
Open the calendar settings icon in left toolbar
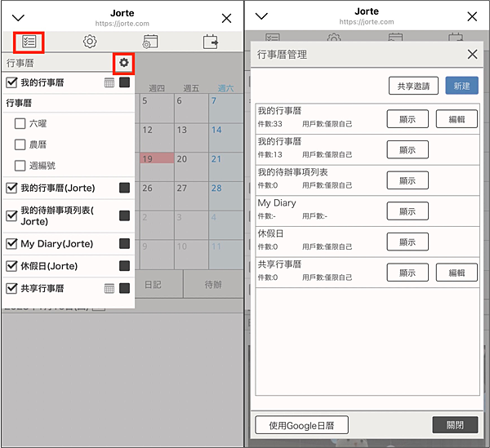pos(150,42)
